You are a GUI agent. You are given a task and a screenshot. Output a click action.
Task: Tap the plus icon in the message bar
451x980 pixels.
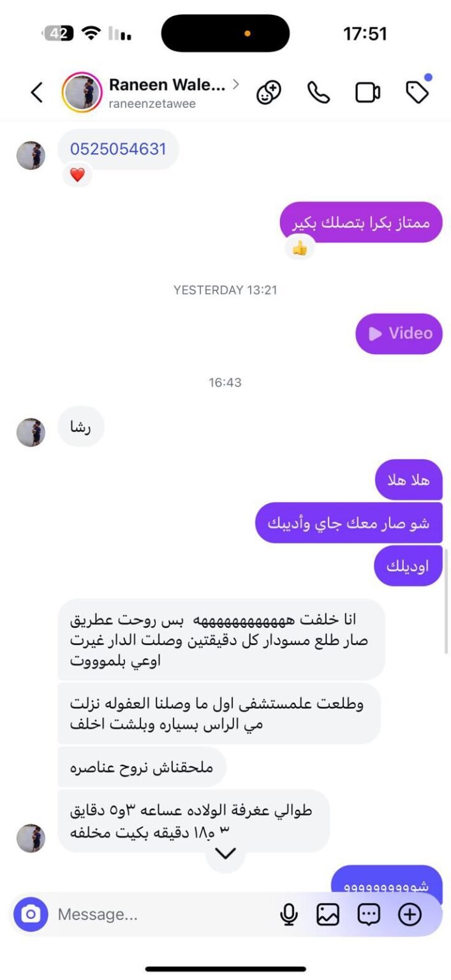(x=410, y=914)
